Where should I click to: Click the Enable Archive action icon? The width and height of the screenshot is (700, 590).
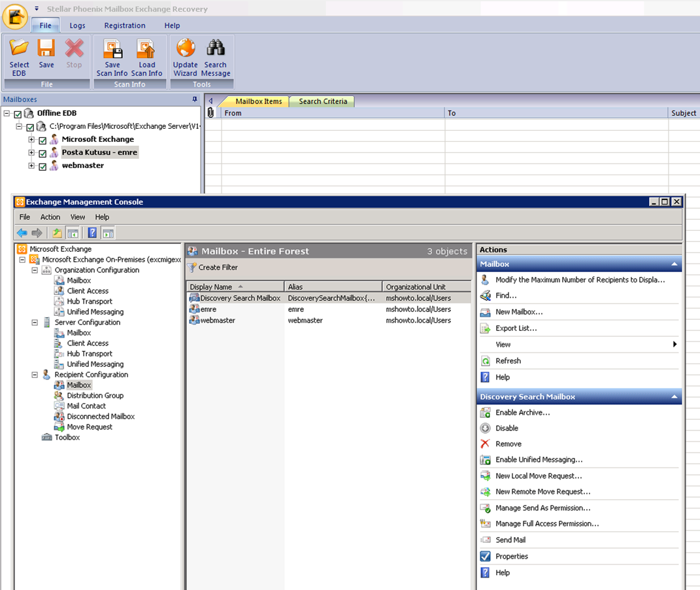click(x=485, y=413)
